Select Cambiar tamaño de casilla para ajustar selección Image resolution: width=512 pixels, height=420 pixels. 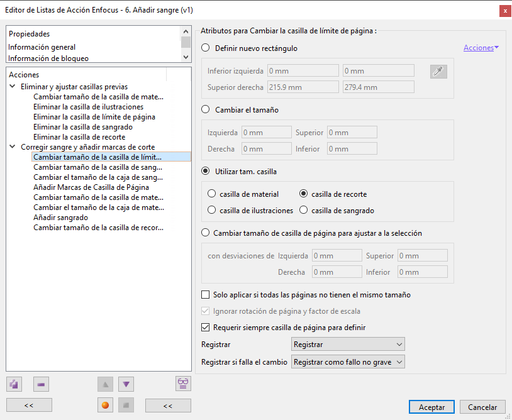click(x=206, y=233)
